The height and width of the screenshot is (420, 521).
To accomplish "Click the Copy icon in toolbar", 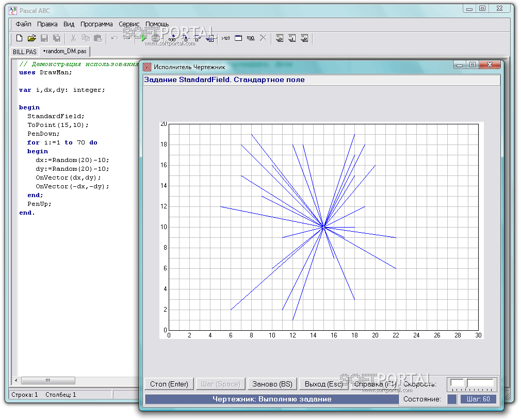I will pos(86,38).
